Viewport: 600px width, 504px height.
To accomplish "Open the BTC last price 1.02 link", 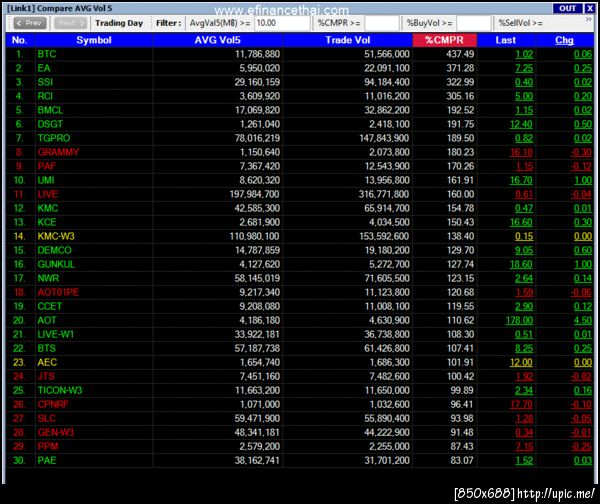I will tap(524, 54).
